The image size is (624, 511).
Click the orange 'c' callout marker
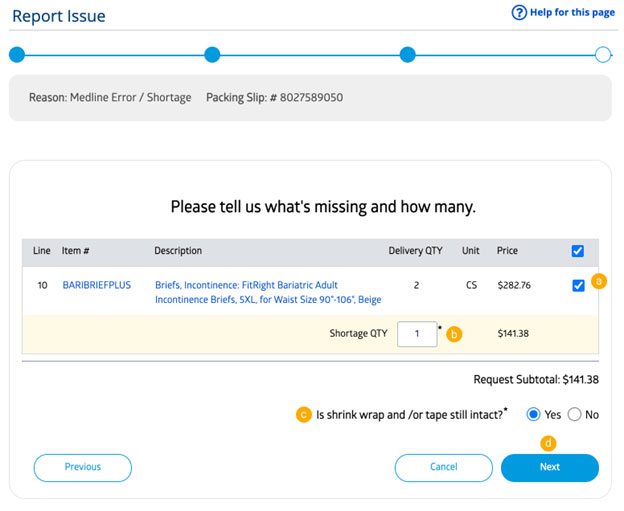[x=304, y=415]
